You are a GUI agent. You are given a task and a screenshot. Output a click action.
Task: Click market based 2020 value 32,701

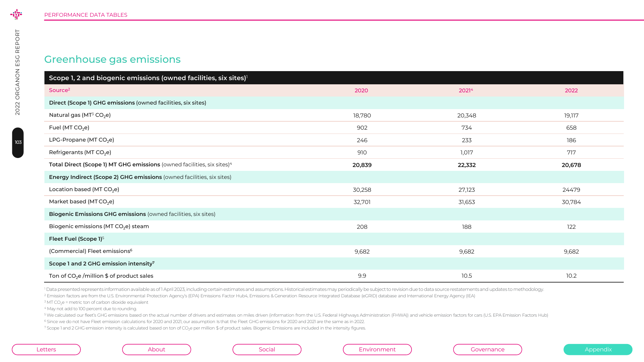(362, 202)
